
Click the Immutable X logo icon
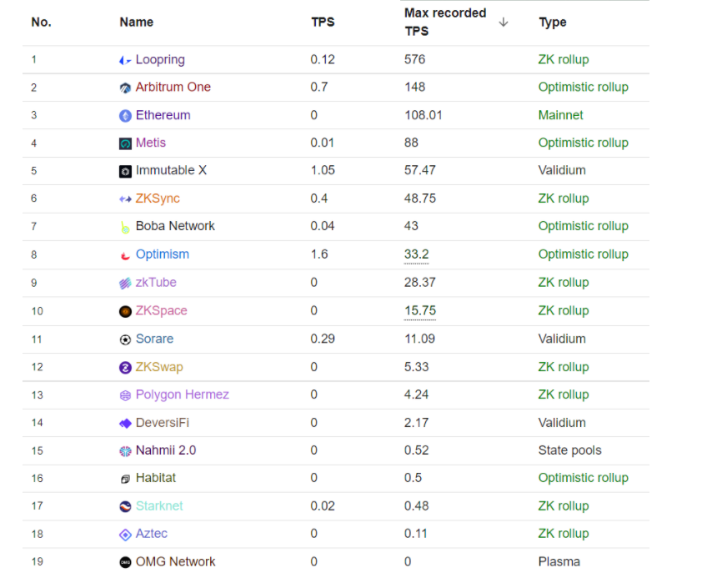click(125, 171)
